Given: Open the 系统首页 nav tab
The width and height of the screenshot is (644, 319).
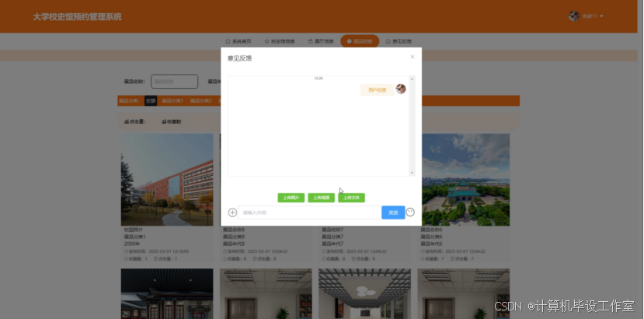Looking at the screenshot, I should (x=238, y=41).
